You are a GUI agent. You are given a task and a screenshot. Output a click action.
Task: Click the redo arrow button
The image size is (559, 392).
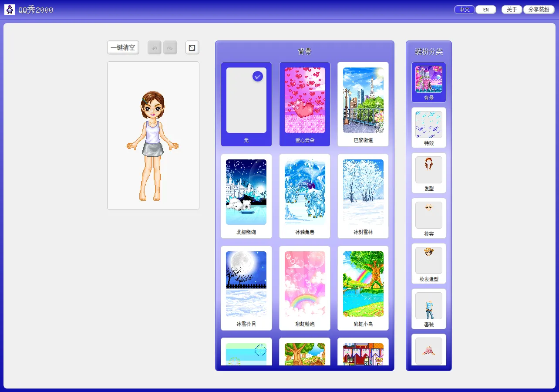click(x=170, y=47)
